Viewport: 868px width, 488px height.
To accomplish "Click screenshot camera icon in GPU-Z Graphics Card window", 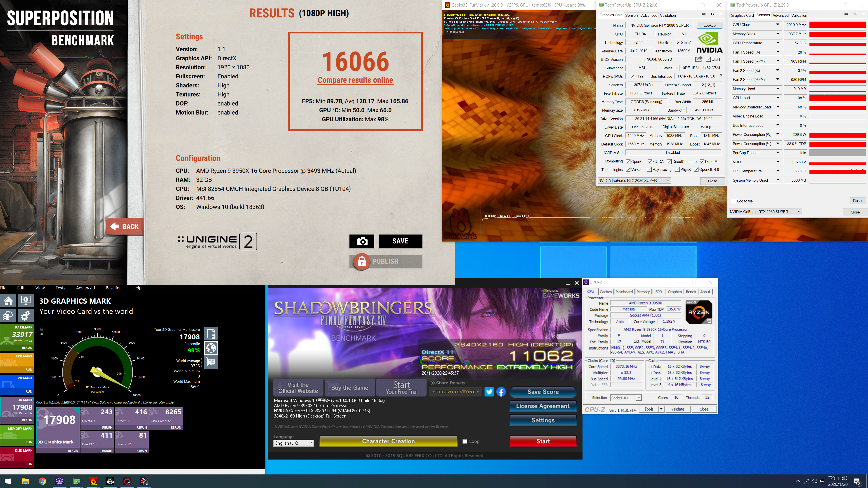I will tap(704, 14).
